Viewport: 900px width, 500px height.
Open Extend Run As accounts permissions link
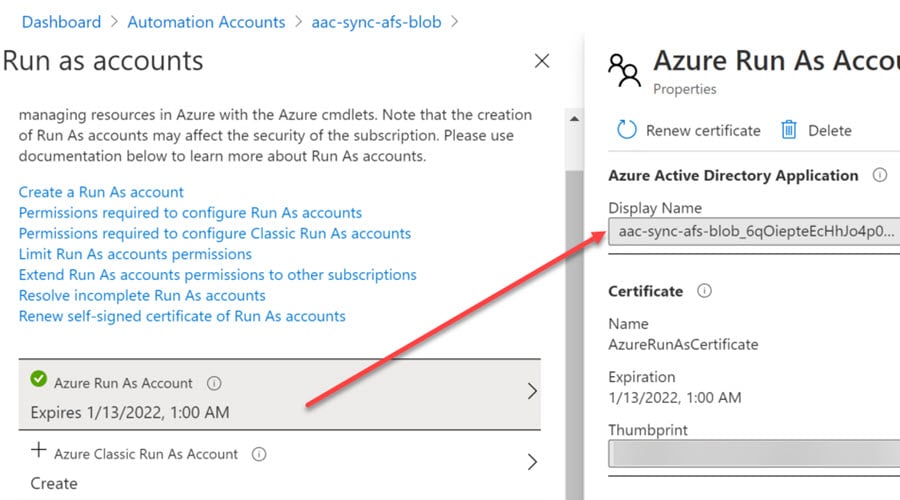point(218,274)
